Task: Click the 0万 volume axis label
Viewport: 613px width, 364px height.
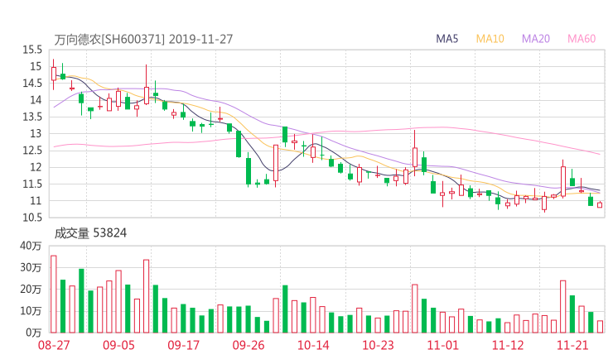Action: coord(34,333)
